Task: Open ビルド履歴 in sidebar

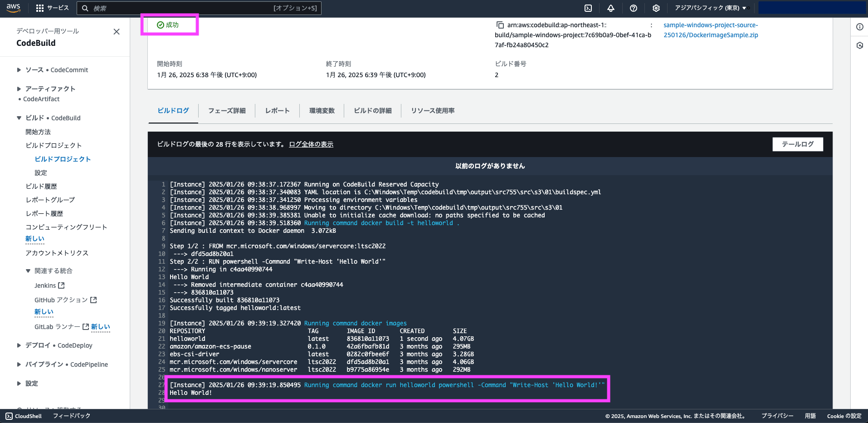Action: (x=41, y=187)
